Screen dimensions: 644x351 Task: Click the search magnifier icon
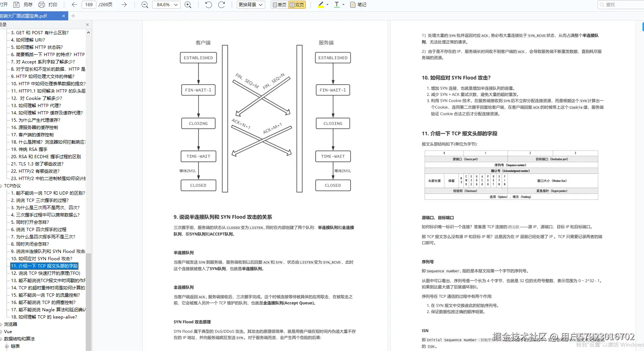coord(602,5)
